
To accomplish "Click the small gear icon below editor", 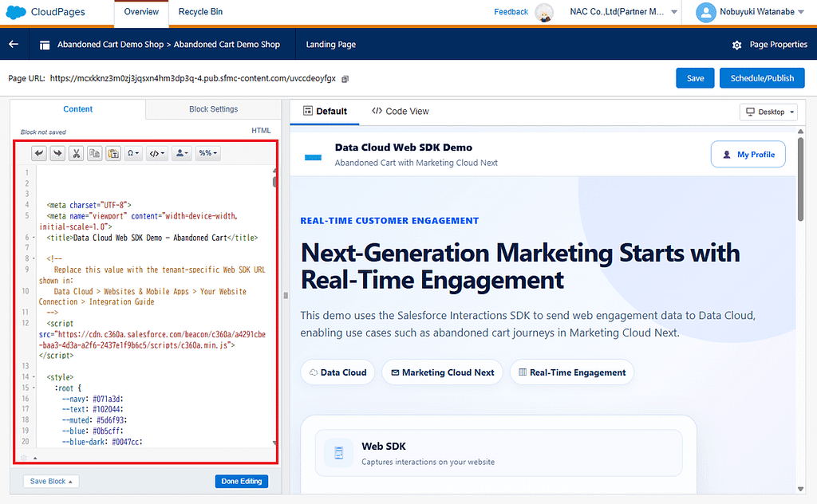I will pyautogui.click(x=23, y=459).
